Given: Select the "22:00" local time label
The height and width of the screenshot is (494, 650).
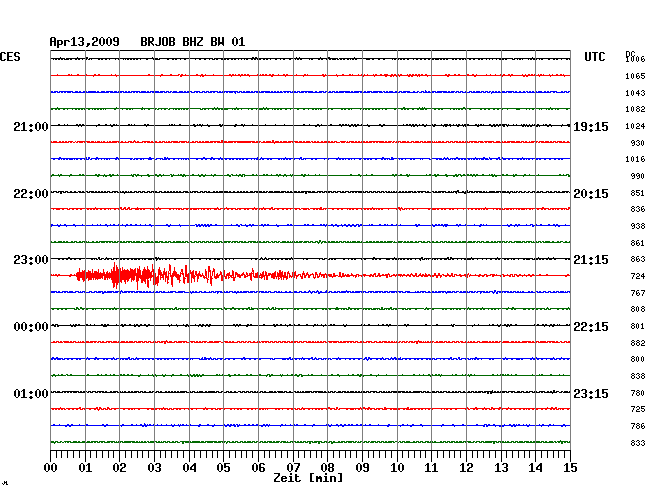Looking at the screenshot, I should (31, 194).
